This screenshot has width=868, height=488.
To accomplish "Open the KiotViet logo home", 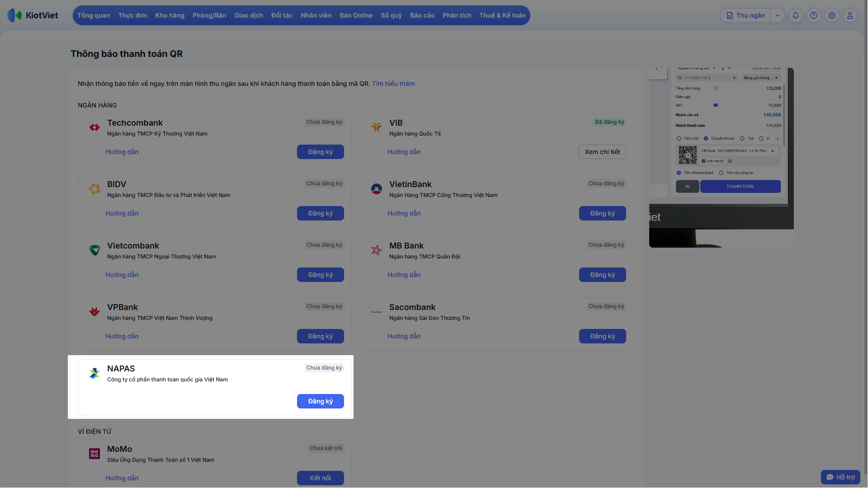I will pyautogui.click(x=33, y=15).
